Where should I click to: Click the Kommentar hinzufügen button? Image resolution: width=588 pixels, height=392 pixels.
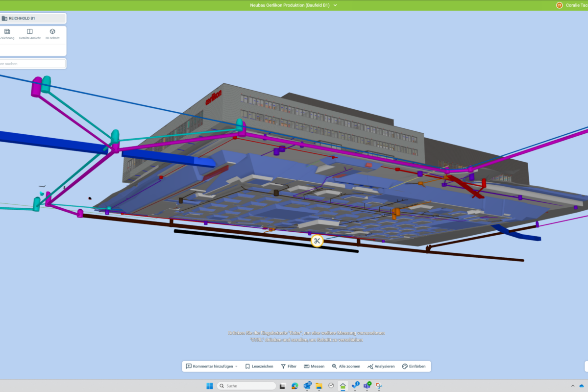tap(208, 367)
